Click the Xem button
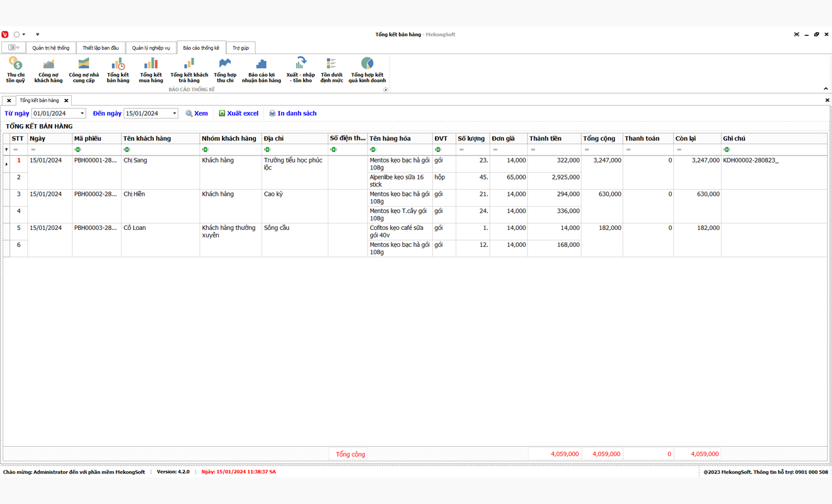Image resolution: width=832 pixels, height=504 pixels. [197, 113]
